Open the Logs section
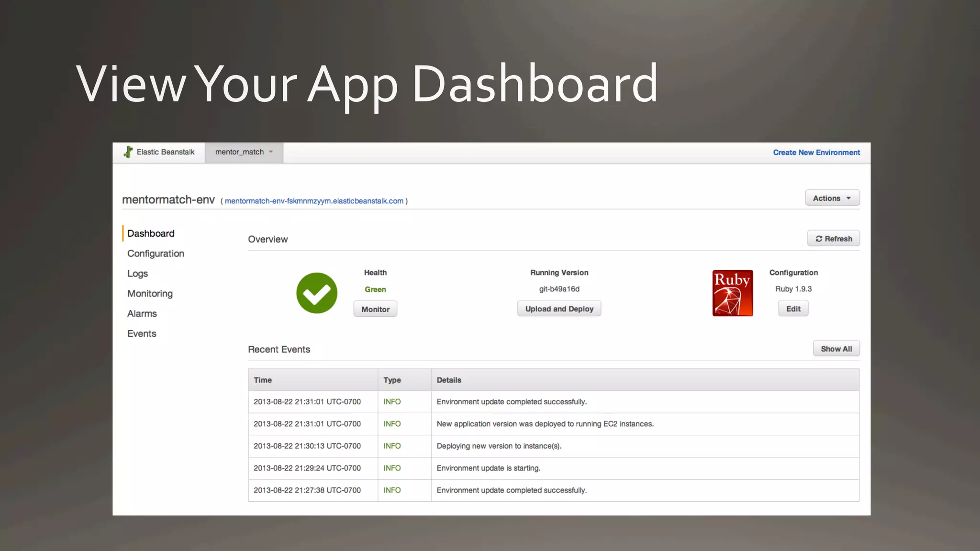 tap(138, 274)
